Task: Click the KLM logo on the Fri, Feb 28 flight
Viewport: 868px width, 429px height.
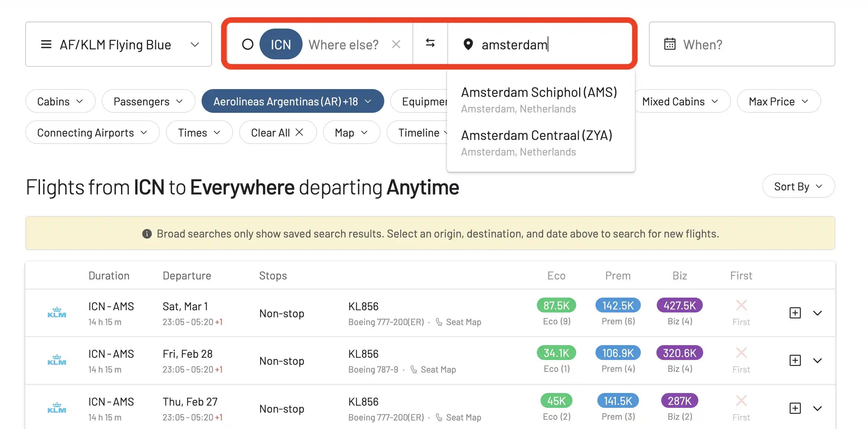Action: point(57,360)
